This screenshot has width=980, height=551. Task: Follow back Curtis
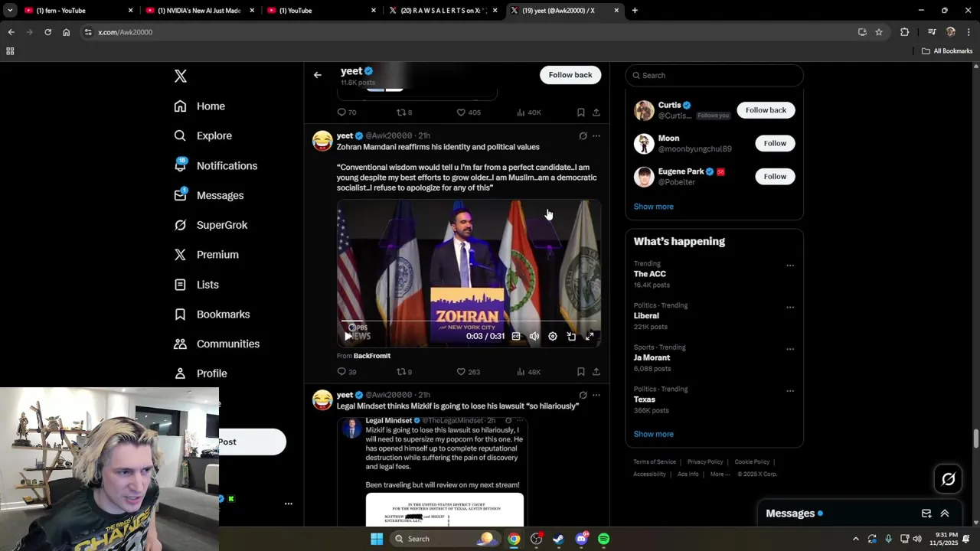(x=766, y=110)
